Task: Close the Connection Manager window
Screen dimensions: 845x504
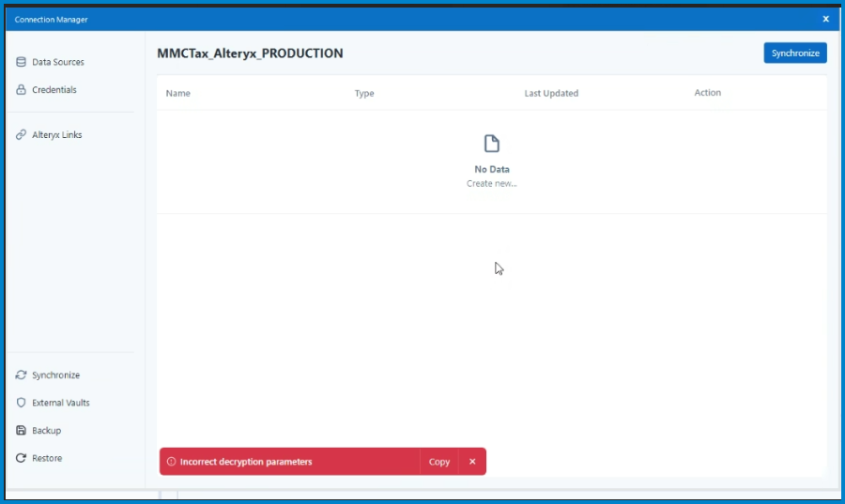Action: coord(825,19)
